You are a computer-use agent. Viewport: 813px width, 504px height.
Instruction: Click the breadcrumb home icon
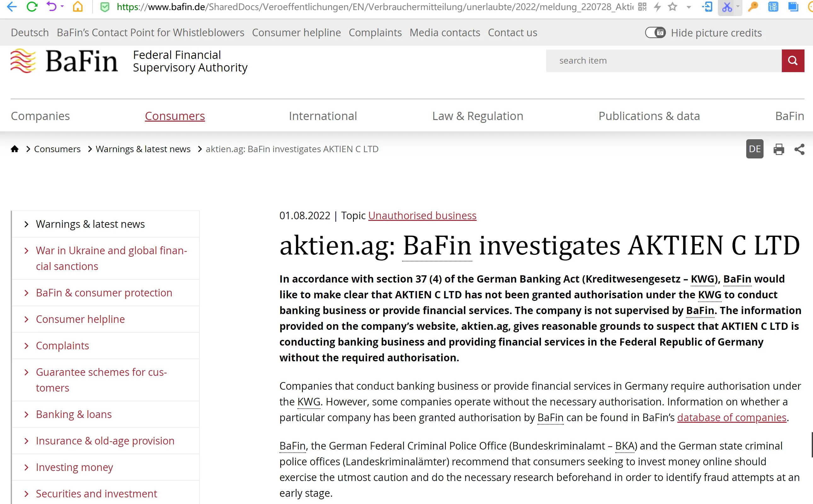click(x=15, y=149)
